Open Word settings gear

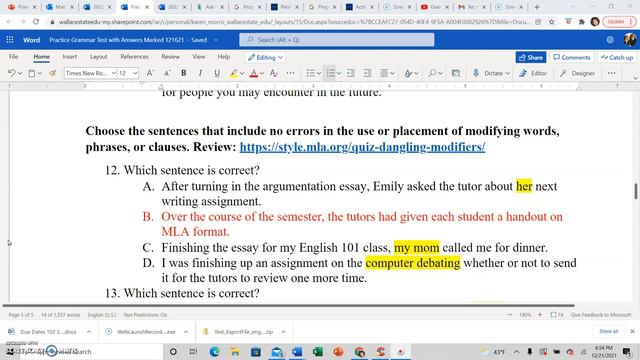pos(610,40)
